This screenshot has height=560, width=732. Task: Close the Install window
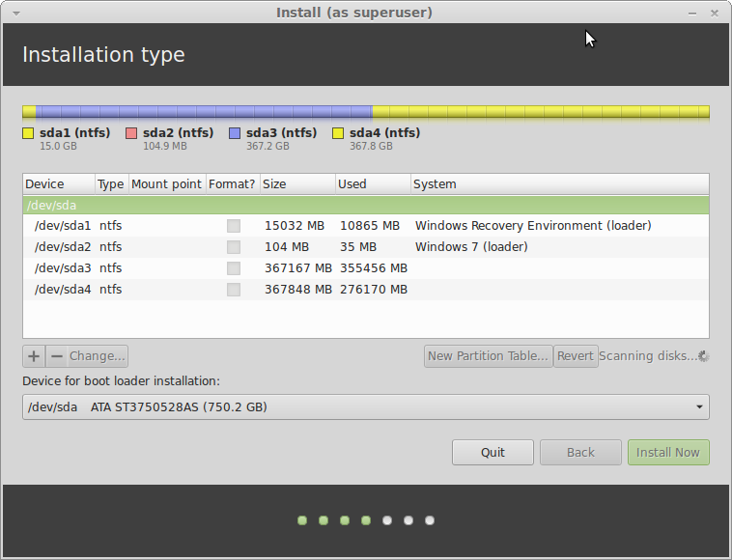point(715,14)
